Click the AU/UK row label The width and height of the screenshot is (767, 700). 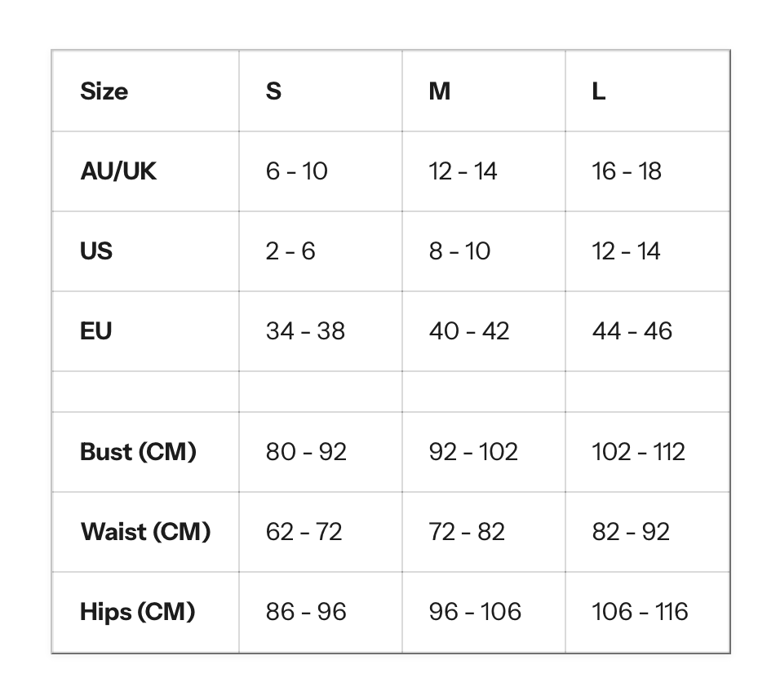(x=145, y=171)
